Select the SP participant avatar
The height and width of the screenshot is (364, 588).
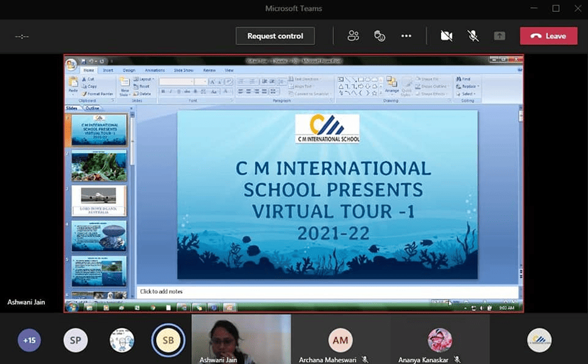(x=75, y=340)
